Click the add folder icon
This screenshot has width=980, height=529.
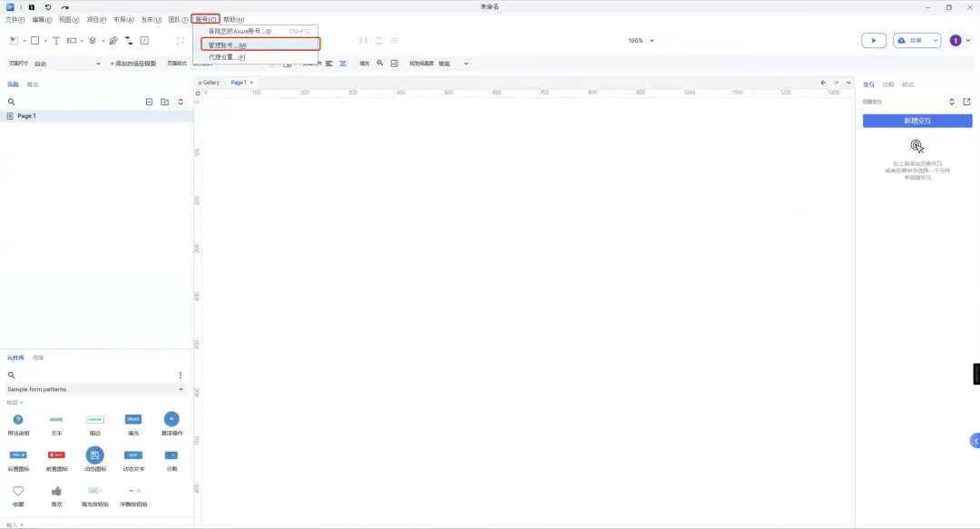click(x=164, y=102)
